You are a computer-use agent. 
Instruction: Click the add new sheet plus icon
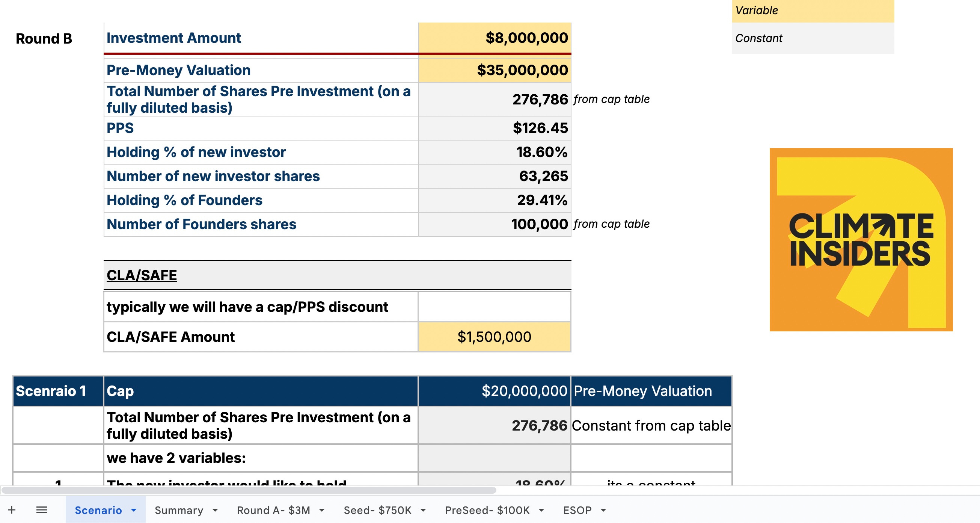point(12,510)
